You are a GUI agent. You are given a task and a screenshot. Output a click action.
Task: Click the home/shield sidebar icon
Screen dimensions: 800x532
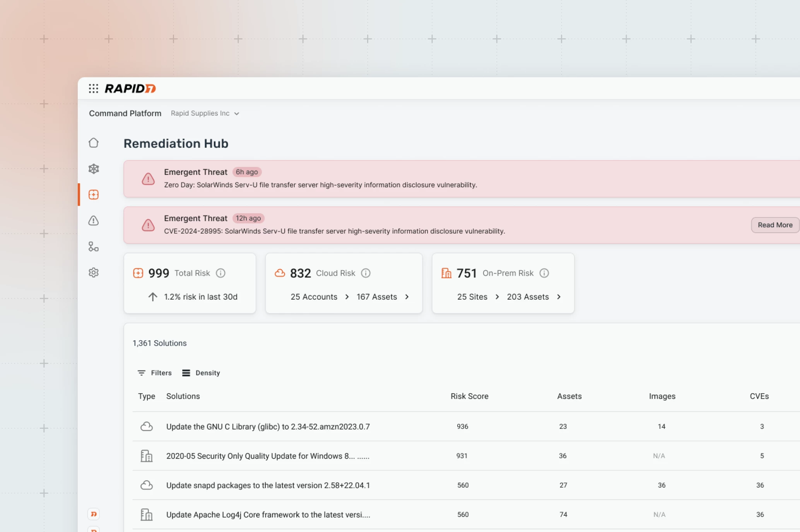click(94, 143)
